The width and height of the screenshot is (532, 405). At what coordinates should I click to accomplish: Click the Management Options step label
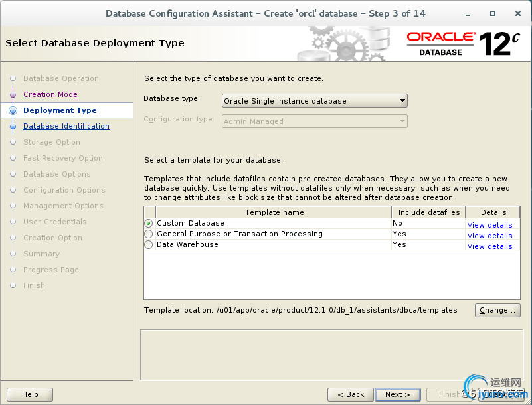(x=63, y=206)
